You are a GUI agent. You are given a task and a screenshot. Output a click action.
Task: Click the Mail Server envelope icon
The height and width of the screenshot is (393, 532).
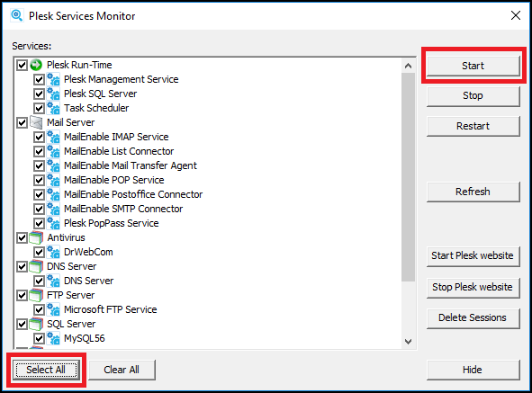click(36, 122)
